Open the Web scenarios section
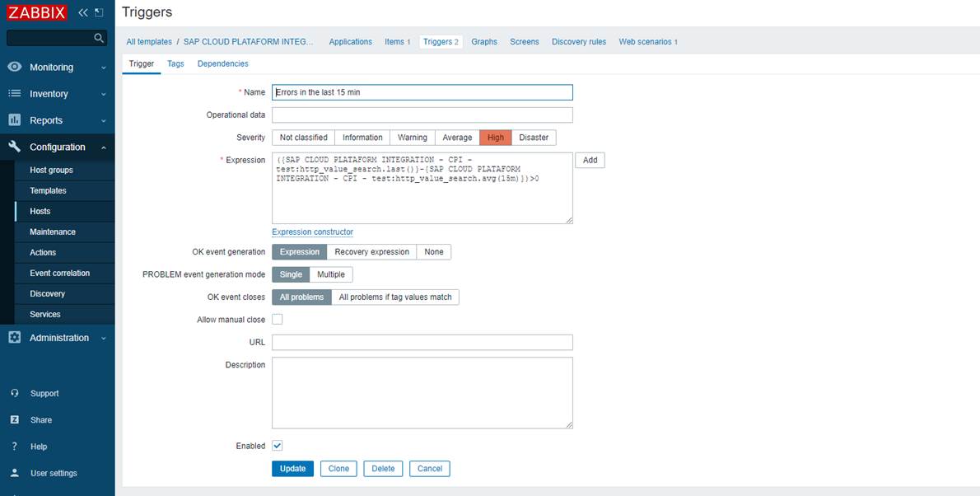The width and height of the screenshot is (980, 496). click(648, 42)
